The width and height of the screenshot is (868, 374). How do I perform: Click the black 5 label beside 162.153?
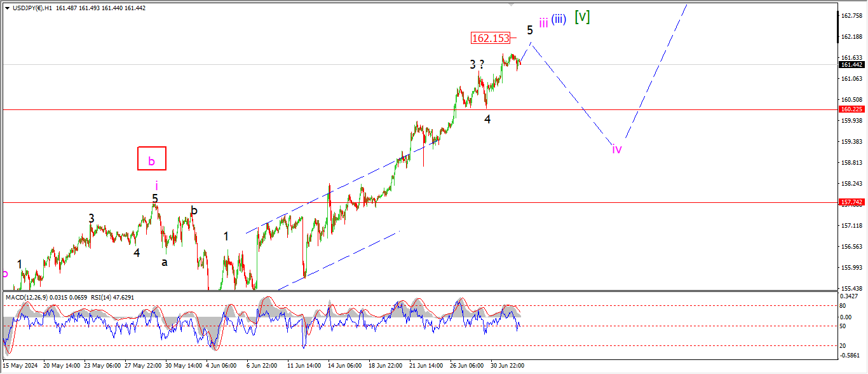point(529,30)
